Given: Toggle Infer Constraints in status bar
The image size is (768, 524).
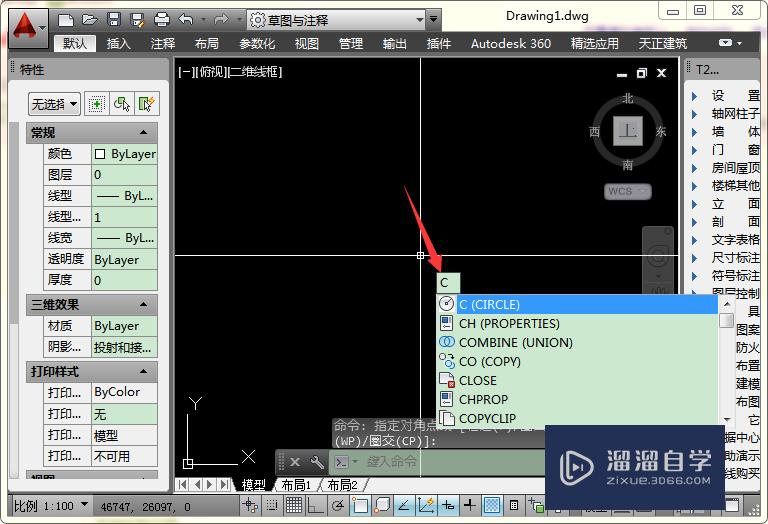Looking at the screenshot, I should coord(249,505).
